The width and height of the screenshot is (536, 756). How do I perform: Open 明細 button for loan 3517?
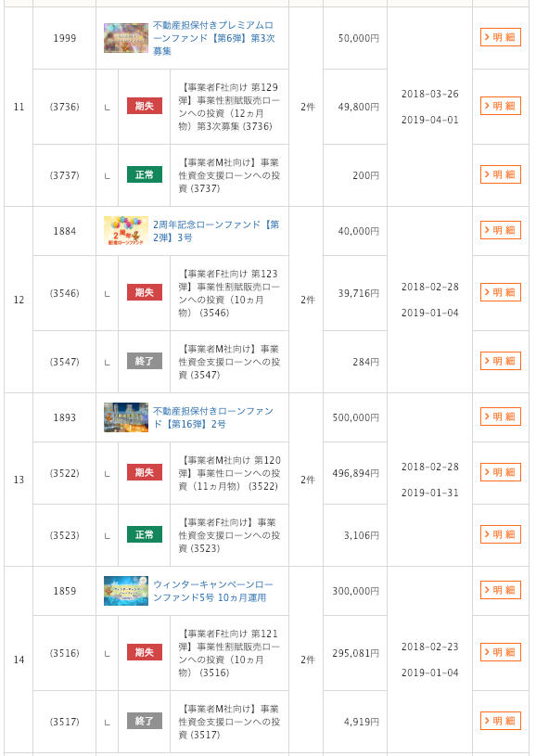coord(501,721)
